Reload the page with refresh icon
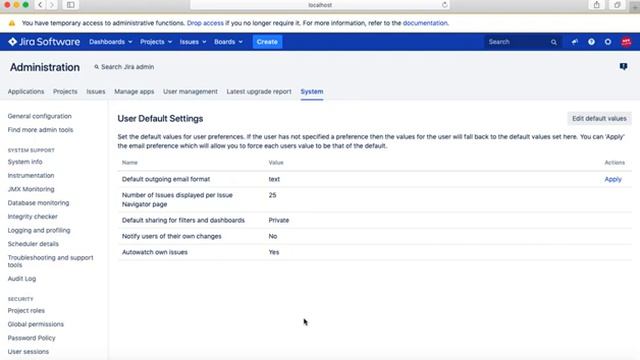Screen dimensions: 640x360 coord(444,5)
